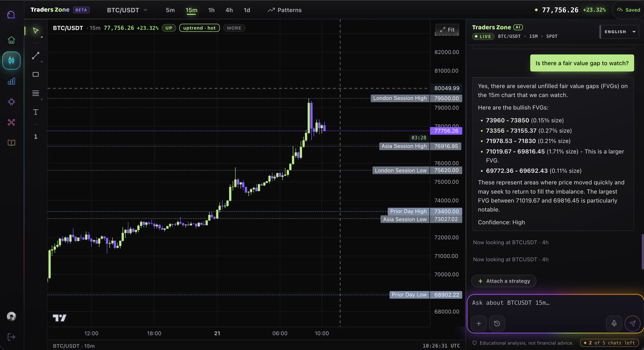
Task: Send the chat message arrow icon
Action: point(633,324)
